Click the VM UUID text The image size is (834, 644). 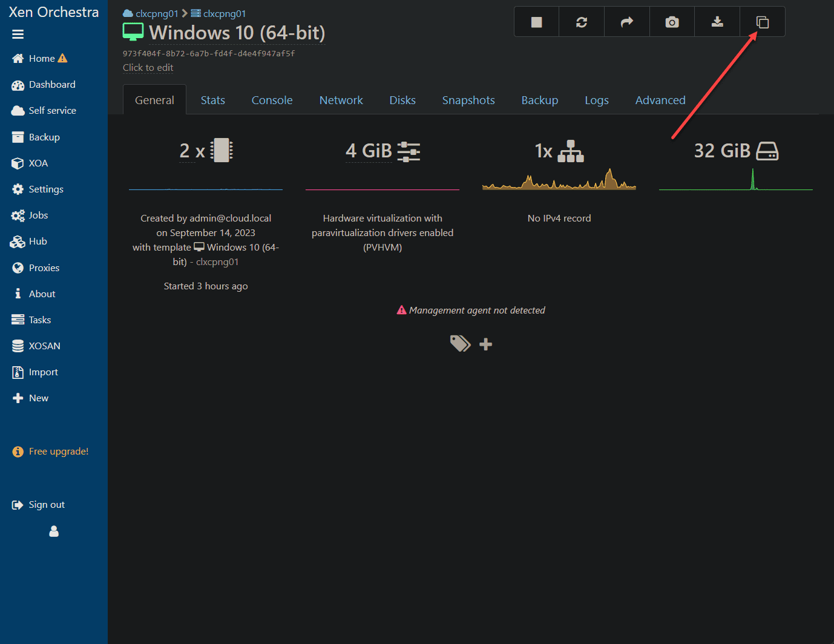pyautogui.click(x=209, y=54)
